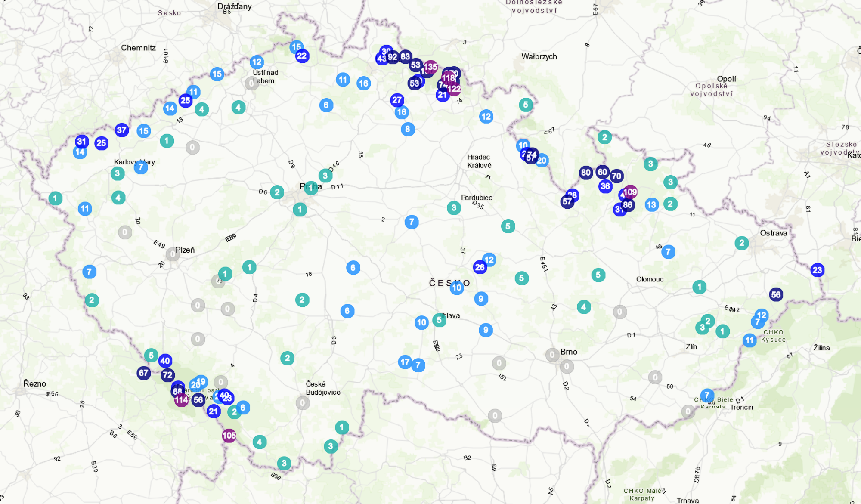The image size is (861, 504).
Task: Click the dark blue 67 marker
Action: tap(144, 373)
